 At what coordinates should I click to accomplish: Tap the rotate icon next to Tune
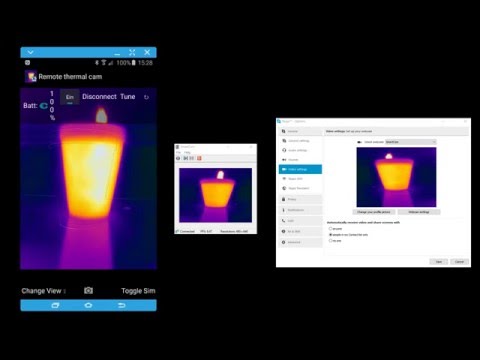146,97
